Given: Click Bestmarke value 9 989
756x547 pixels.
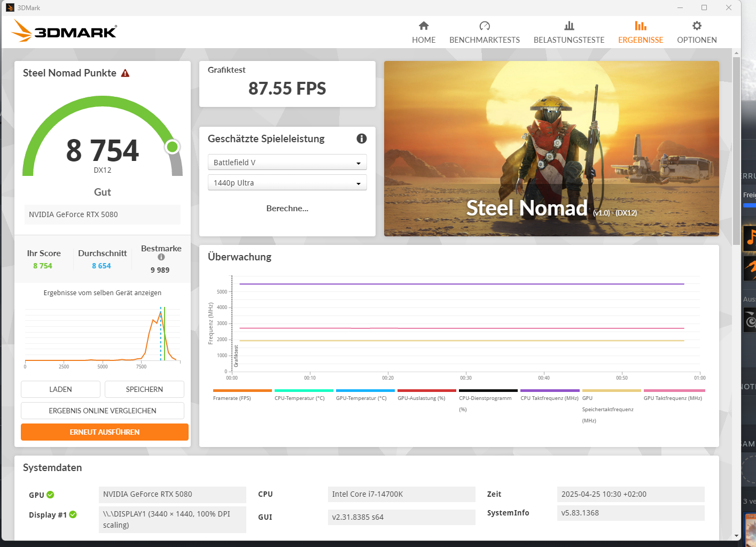Looking at the screenshot, I should pyautogui.click(x=160, y=270).
